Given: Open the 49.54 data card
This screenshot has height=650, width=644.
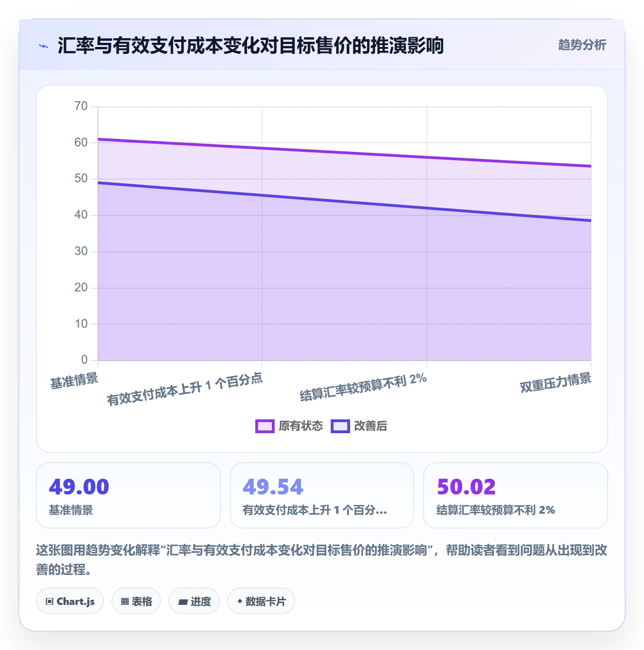Looking at the screenshot, I should click(x=322, y=495).
